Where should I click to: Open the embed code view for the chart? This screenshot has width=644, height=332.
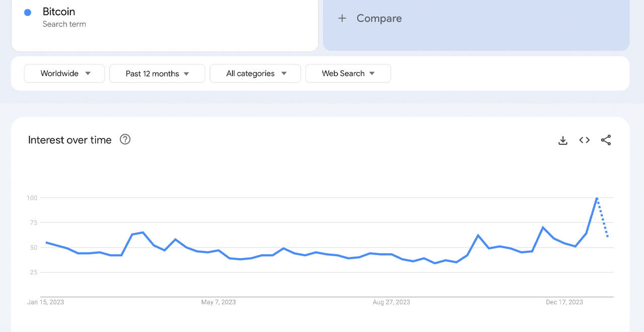(584, 140)
